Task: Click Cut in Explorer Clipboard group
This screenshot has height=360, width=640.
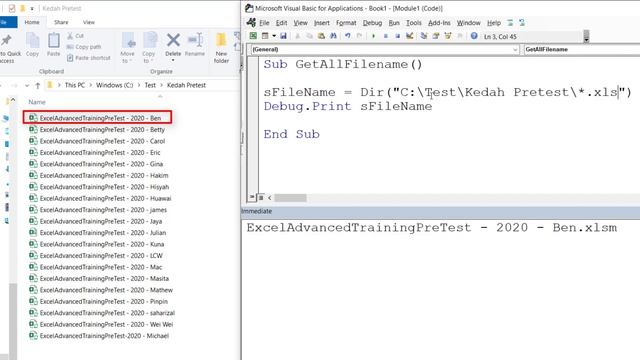Action: (x=75, y=36)
